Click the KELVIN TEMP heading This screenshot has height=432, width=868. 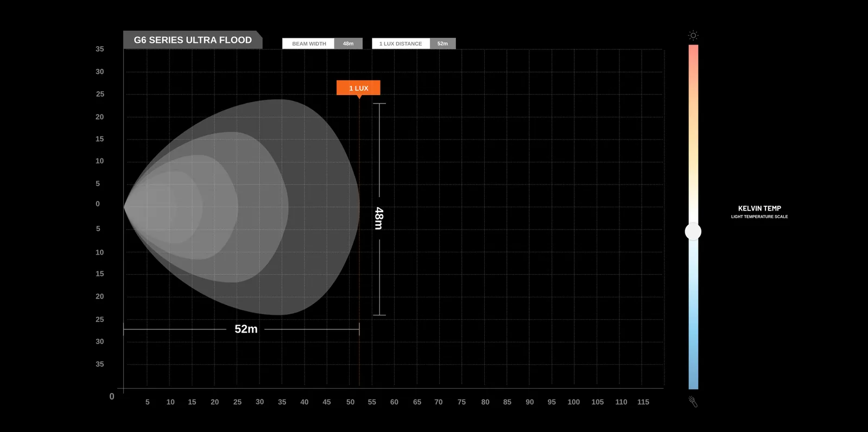pos(759,208)
